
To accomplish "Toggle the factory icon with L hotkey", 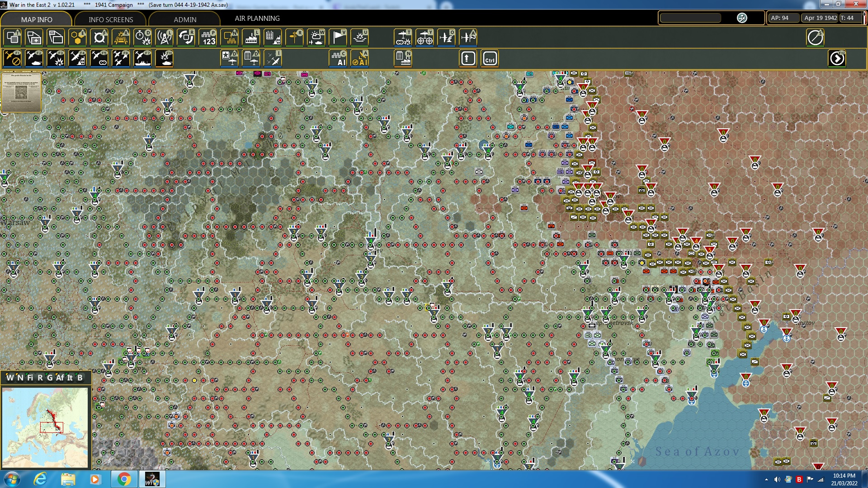I will 251,38.
